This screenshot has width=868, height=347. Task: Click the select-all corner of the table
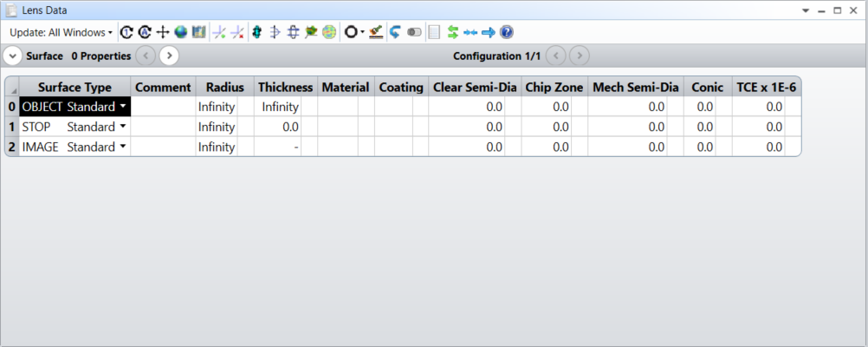[x=12, y=87]
